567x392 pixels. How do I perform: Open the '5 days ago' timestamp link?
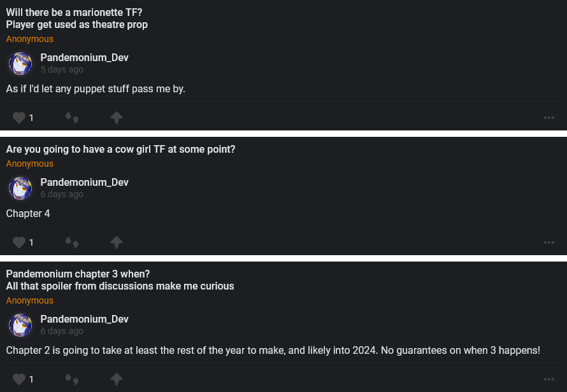click(x=62, y=70)
